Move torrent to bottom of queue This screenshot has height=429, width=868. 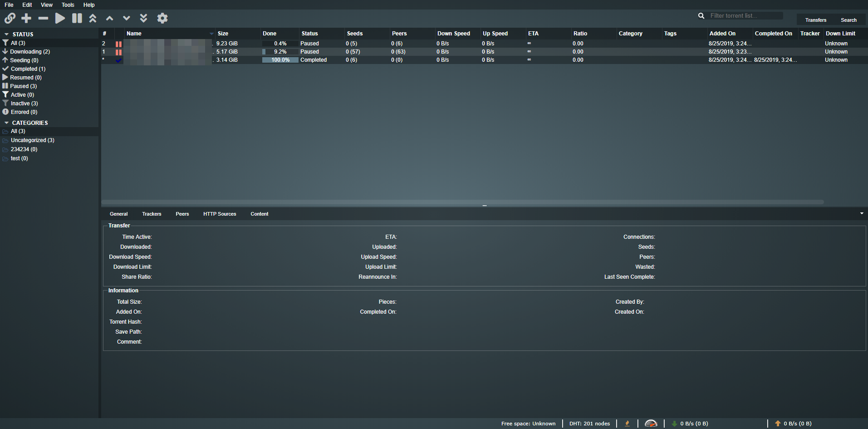point(143,18)
